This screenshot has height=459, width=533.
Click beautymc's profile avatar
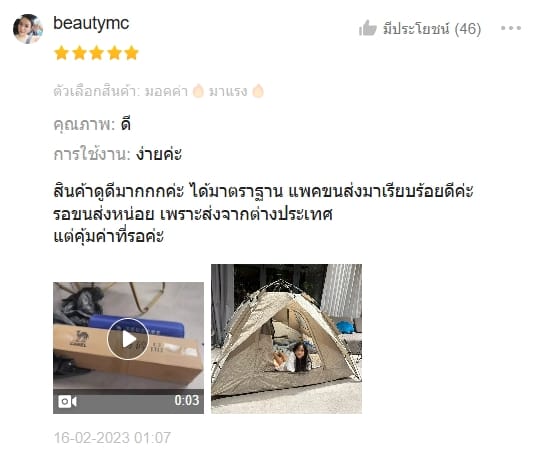(28, 29)
